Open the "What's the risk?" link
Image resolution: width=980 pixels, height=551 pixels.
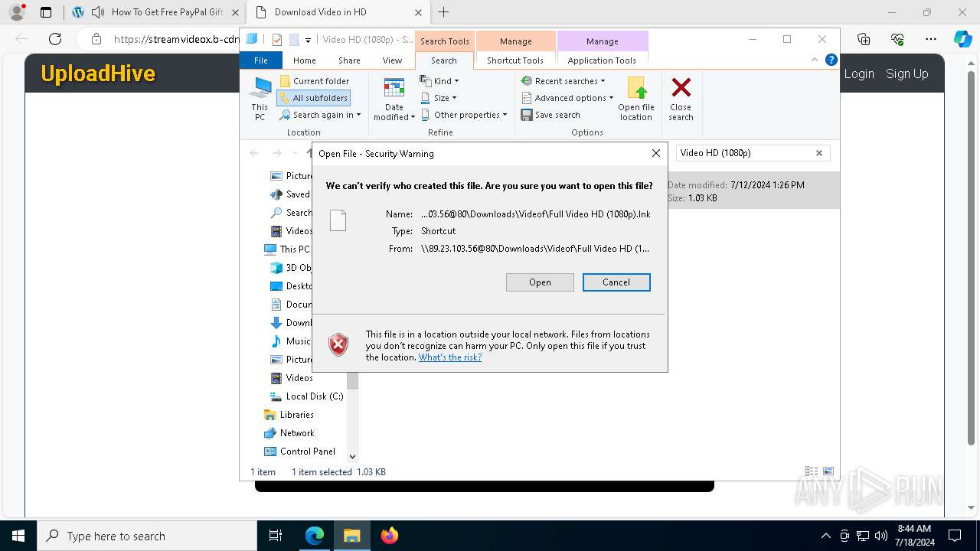click(x=450, y=357)
